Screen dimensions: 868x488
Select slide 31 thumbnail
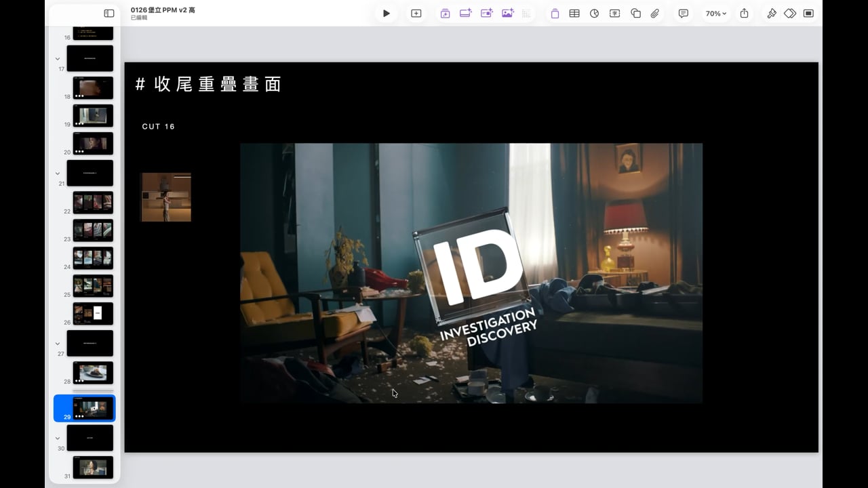point(93,467)
